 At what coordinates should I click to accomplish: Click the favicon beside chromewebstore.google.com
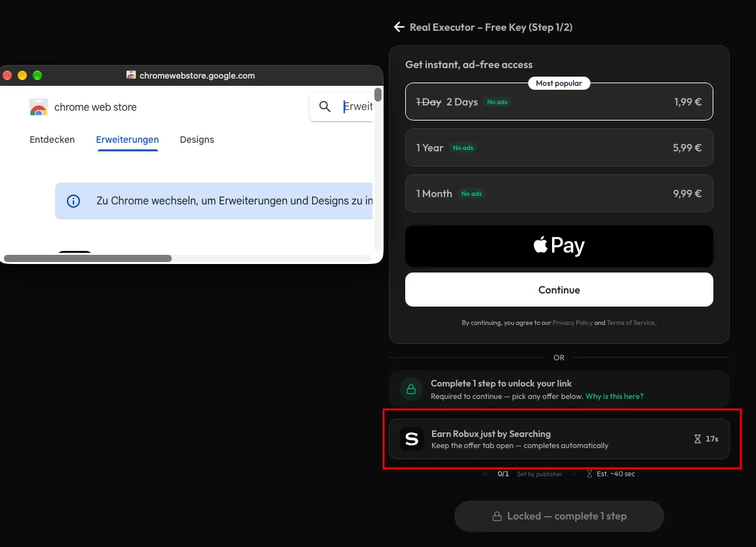point(130,75)
